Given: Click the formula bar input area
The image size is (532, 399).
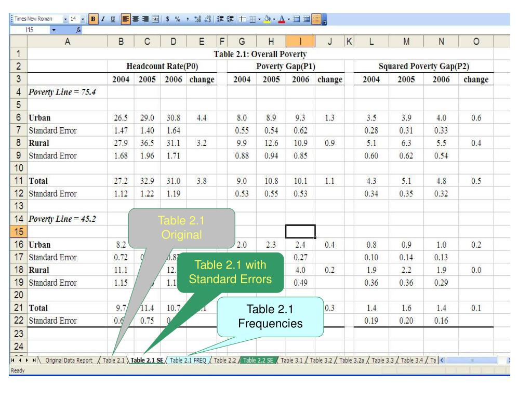Looking at the screenshot, I should [295, 30].
